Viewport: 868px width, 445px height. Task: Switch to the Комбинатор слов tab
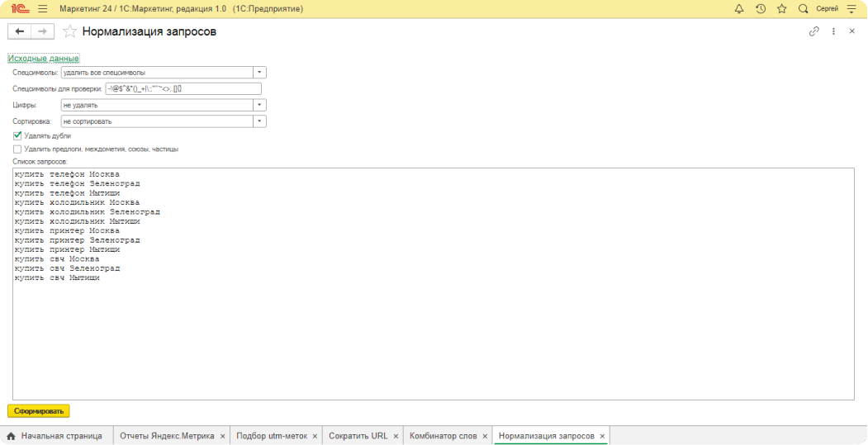coord(443,436)
